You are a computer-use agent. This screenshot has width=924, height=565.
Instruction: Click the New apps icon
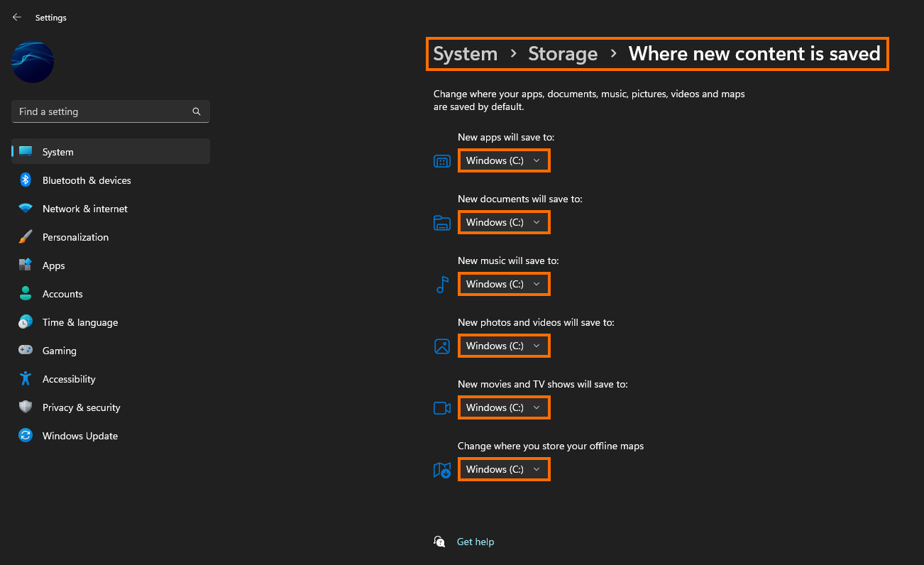[x=442, y=162]
